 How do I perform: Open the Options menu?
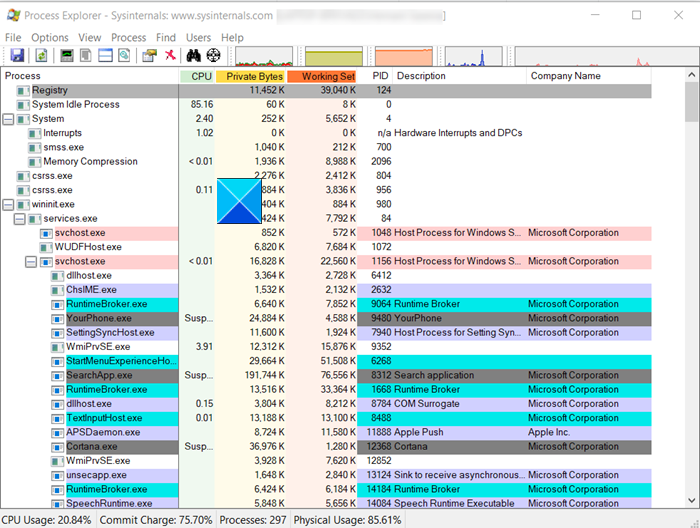50,37
